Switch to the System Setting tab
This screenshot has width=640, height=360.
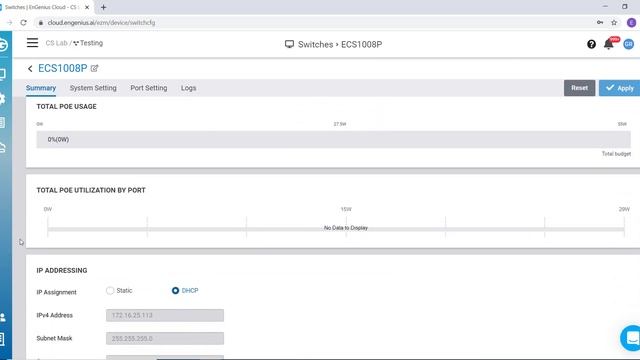tap(93, 88)
